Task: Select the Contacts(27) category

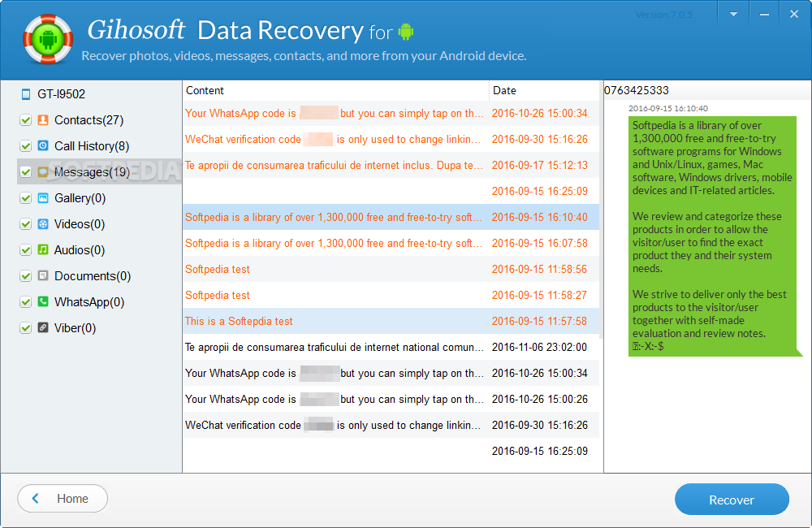Action: (x=89, y=120)
